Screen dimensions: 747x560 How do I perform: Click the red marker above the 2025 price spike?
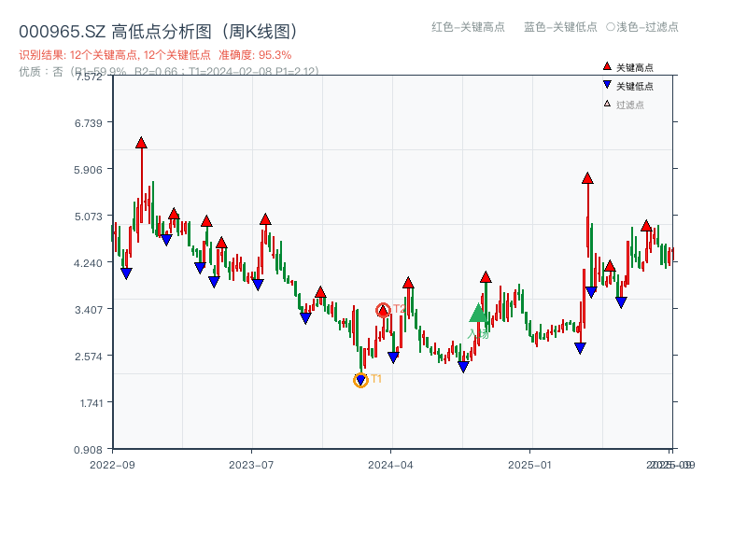(587, 176)
